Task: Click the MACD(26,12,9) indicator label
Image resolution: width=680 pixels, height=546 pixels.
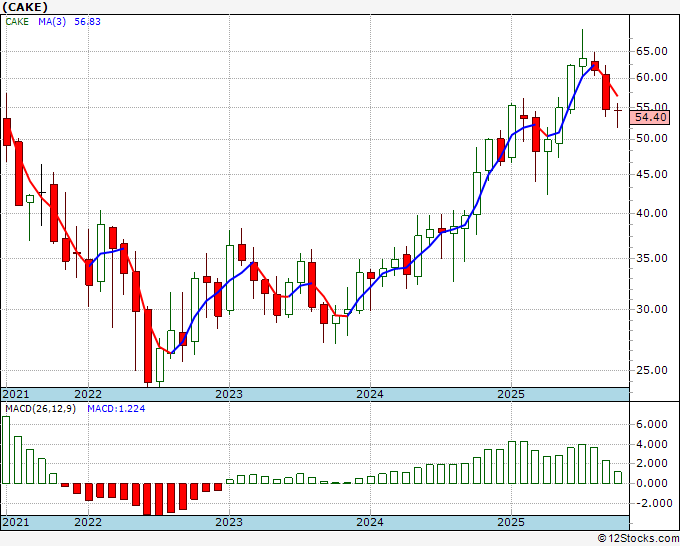Action: [x=40, y=409]
